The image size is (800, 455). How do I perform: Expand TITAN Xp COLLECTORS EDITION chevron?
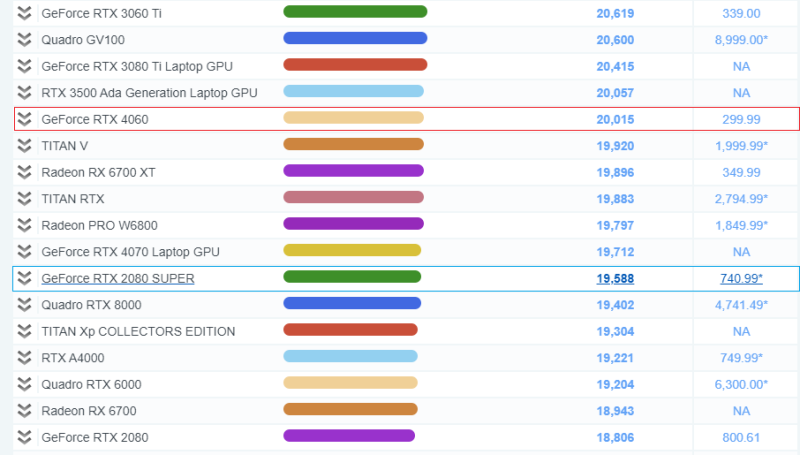click(24, 332)
